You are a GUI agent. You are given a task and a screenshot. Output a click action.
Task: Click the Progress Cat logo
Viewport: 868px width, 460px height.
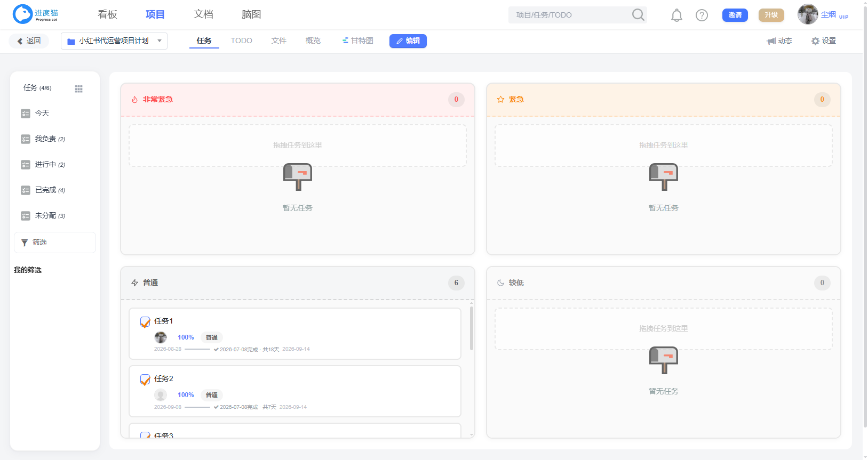[35, 14]
